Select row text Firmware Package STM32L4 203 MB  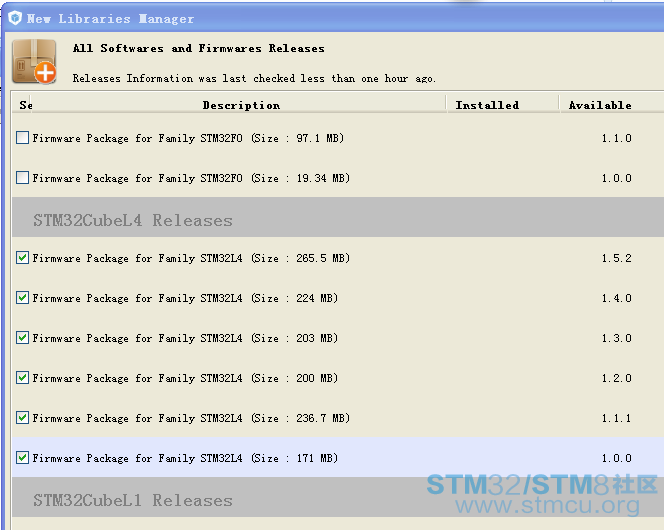coord(185,338)
